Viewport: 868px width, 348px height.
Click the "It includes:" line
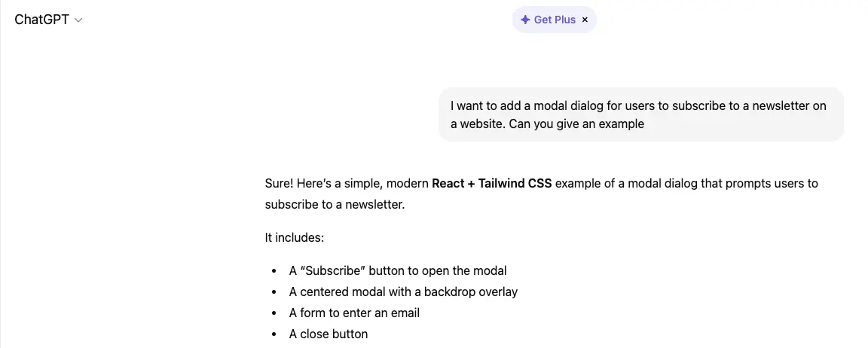point(295,238)
